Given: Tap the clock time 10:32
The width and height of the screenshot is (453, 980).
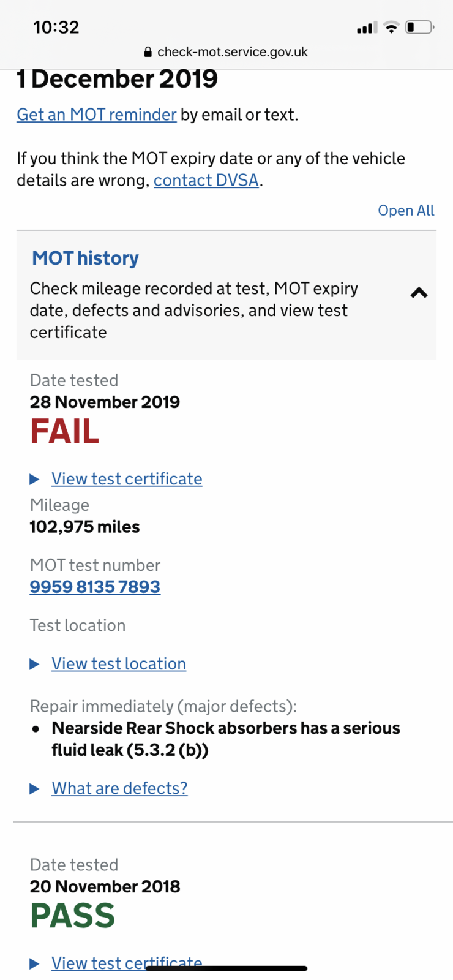Looking at the screenshot, I should [56, 28].
